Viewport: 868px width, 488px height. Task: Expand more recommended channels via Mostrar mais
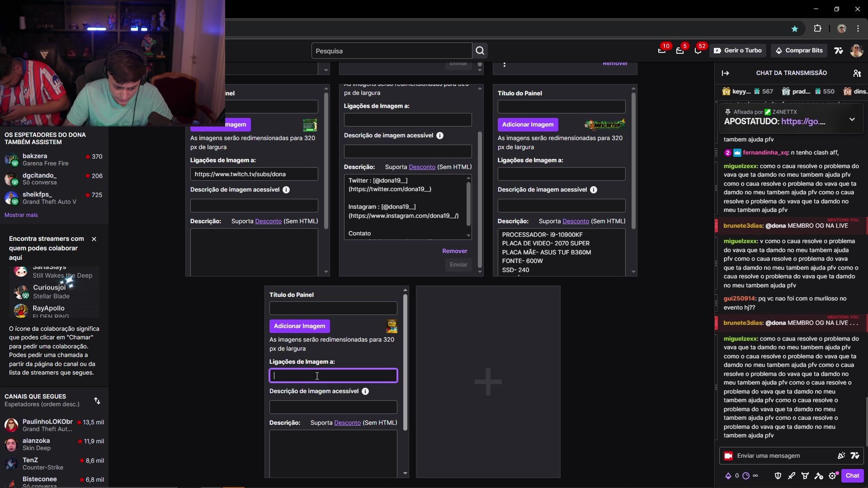coord(21,215)
